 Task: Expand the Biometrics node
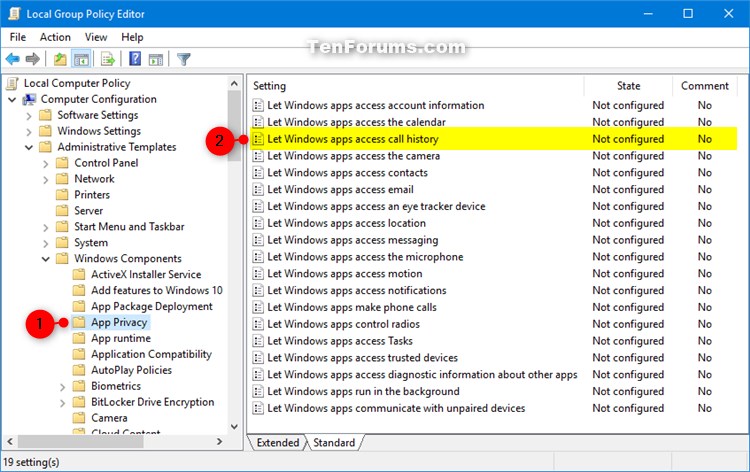tap(62, 386)
